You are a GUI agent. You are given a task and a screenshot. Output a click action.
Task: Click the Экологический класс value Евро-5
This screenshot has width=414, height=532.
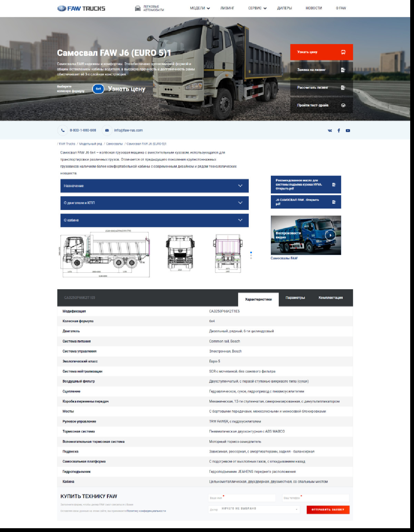(215, 361)
